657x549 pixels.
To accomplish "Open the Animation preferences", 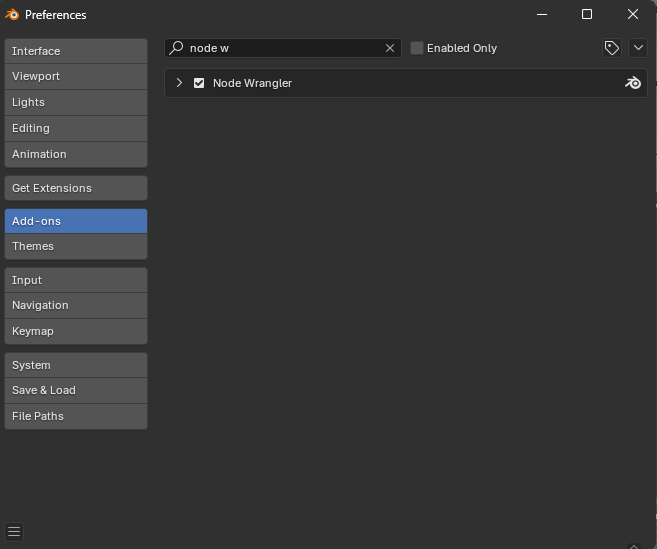I will pos(76,154).
